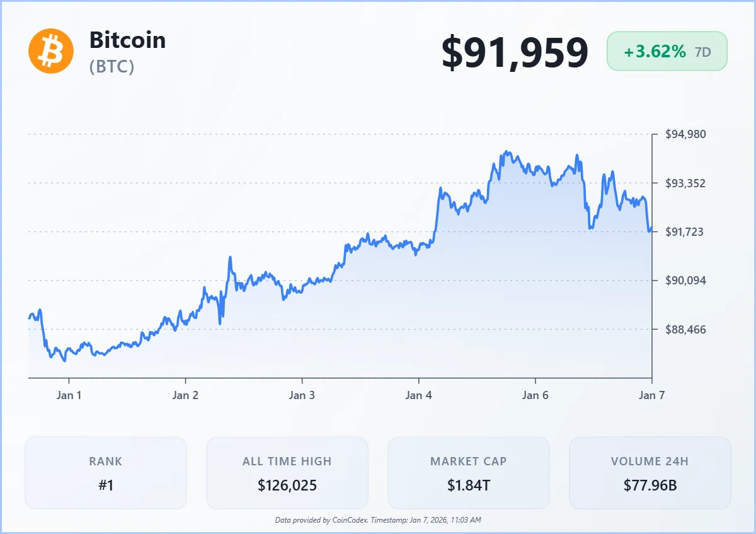Select the Rank #1 stat card
The image size is (756, 534).
(106, 473)
